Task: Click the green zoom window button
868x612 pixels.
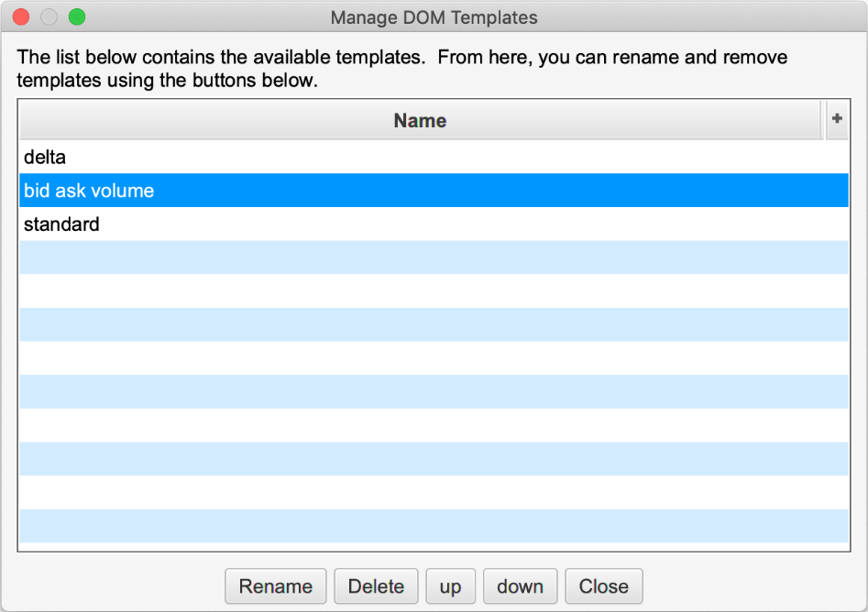Action: pyautogui.click(x=77, y=16)
